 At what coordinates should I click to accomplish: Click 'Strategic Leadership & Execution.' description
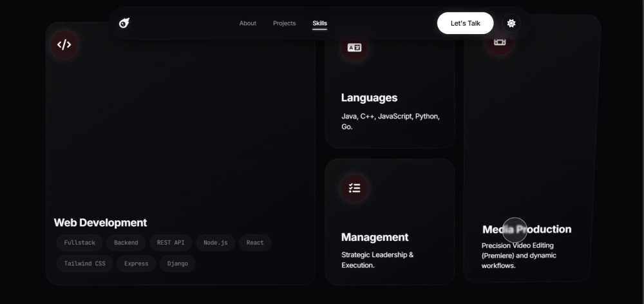pos(377,260)
